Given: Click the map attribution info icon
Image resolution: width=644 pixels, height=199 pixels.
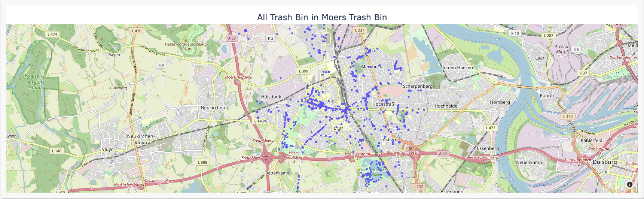Looking at the screenshot, I should [630, 184].
